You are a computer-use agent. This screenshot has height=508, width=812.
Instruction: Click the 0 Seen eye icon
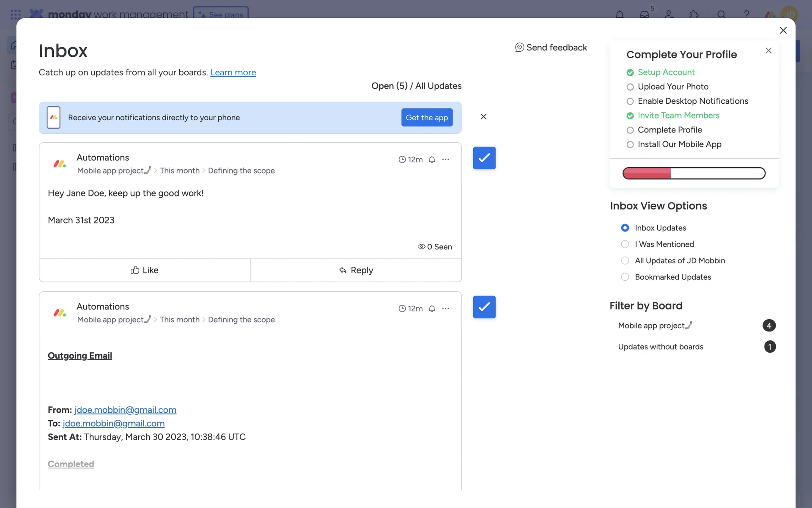[x=421, y=247]
